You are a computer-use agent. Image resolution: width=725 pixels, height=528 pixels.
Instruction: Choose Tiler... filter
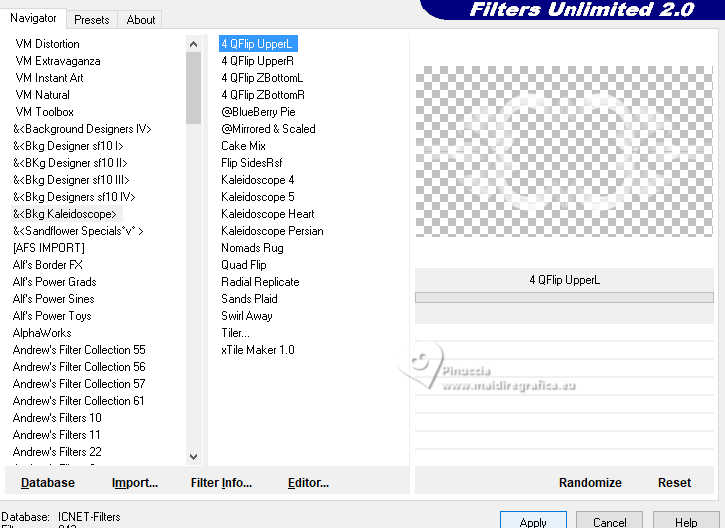235,333
